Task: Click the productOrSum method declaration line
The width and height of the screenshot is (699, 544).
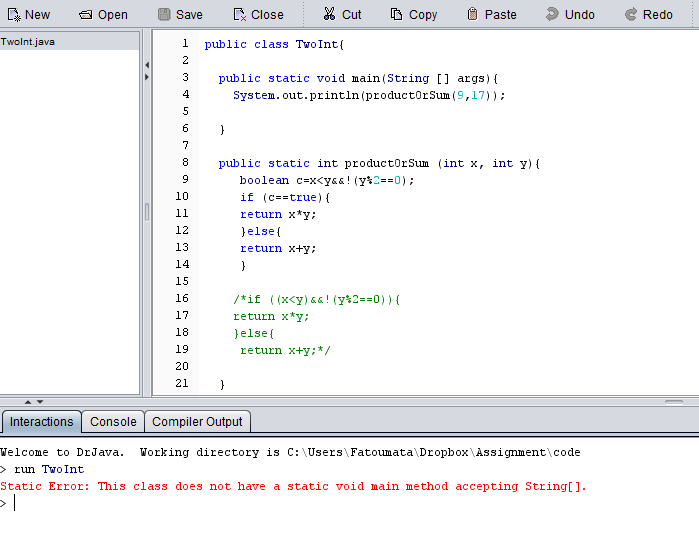Action: pyautogui.click(x=379, y=163)
